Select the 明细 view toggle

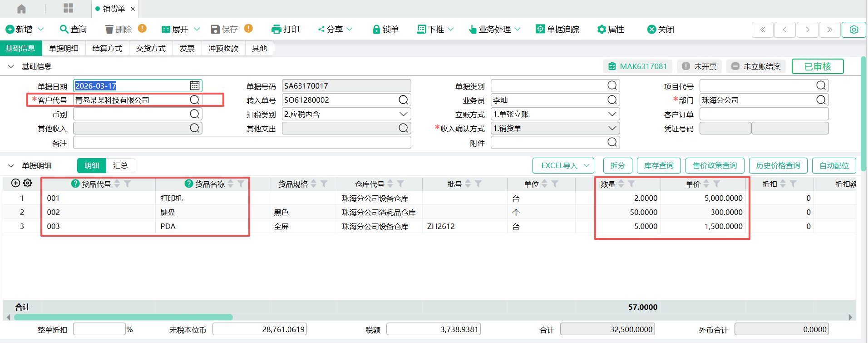pos(92,166)
